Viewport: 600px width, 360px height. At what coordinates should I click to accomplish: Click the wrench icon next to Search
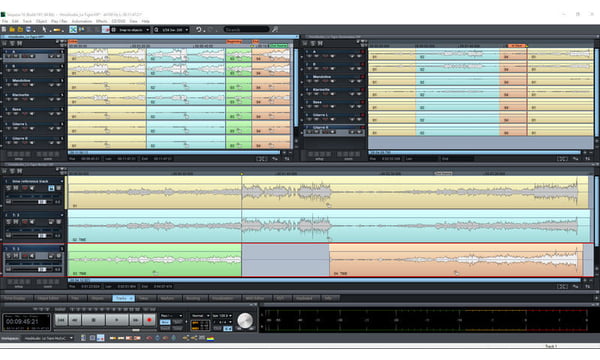(275, 29)
